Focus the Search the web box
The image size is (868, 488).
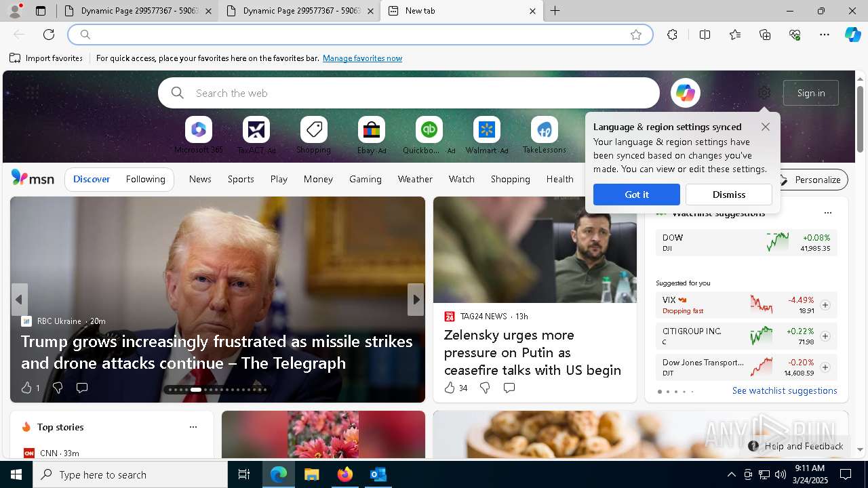click(x=409, y=93)
